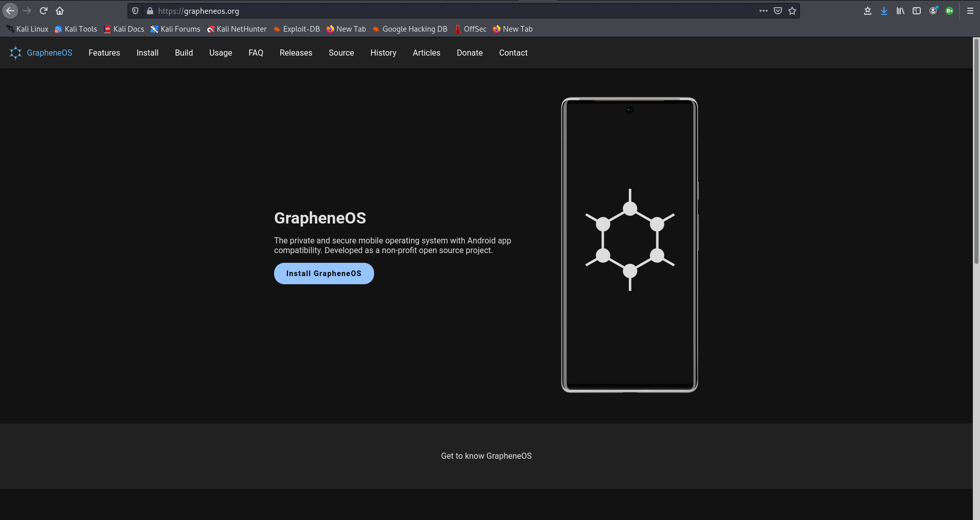This screenshot has width=980, height=520.
Task: Open the Firefox hamburger menu
Action: tap(970, 11)
